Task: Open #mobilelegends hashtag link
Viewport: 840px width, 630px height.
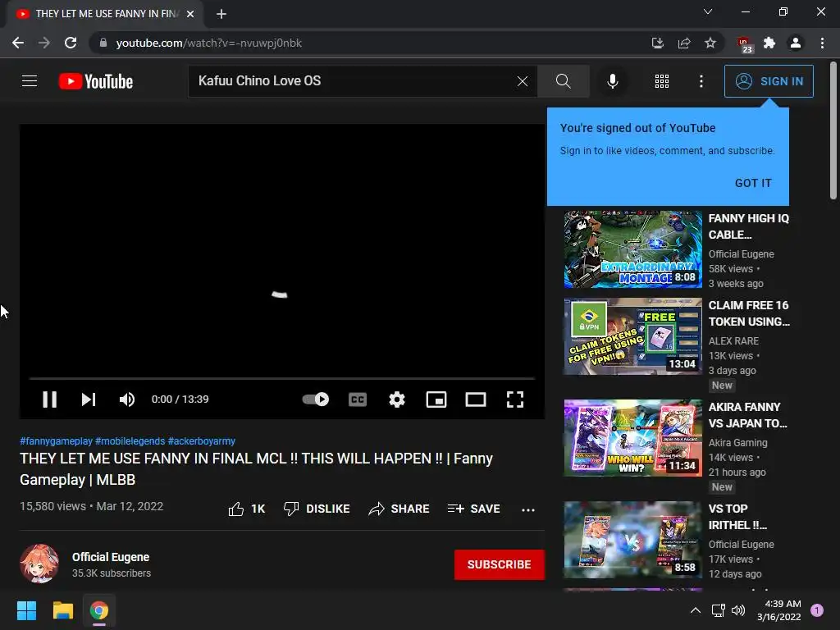Action: [x=130, y=441]
